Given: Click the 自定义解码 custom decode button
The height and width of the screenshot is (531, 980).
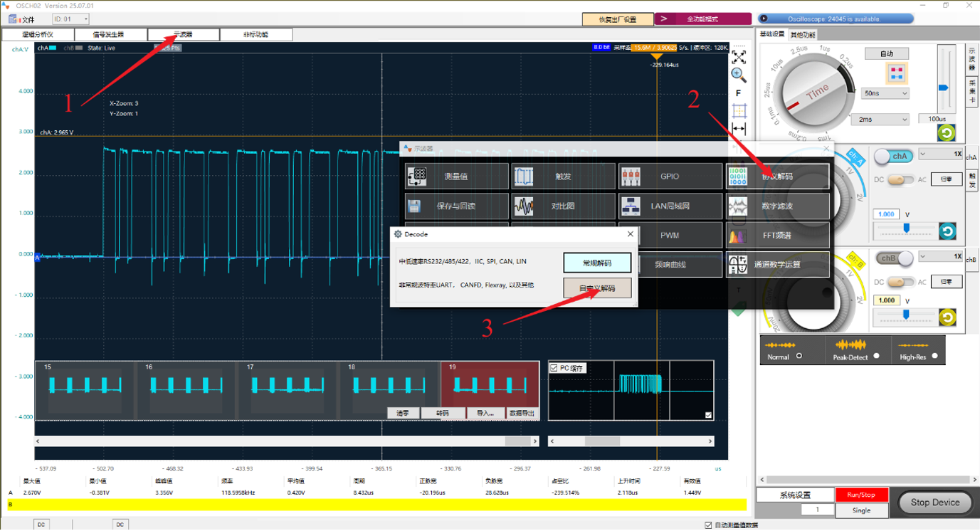Looking at the screenshot, I should point(597,288).
